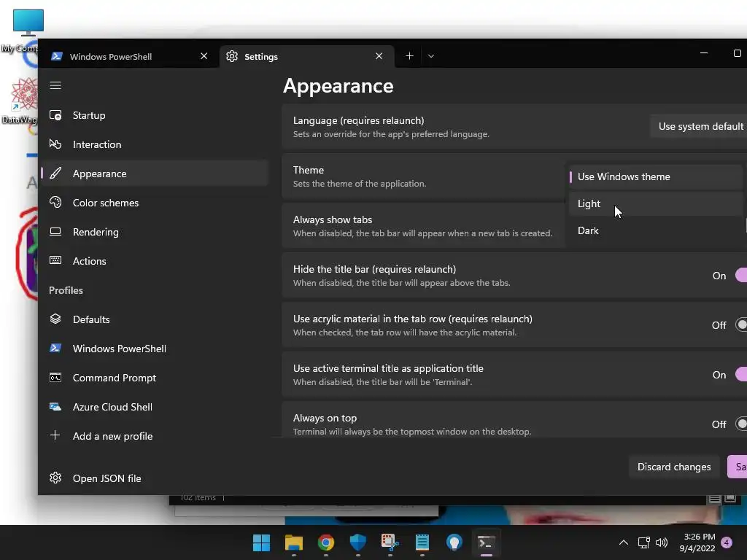
Task: Open Azure Cloud Shell profile settings
Action: tap(155, 407)
